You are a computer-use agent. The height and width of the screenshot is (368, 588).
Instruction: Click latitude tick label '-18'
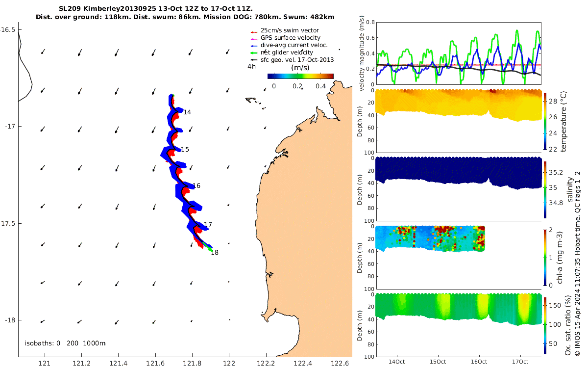10,320
